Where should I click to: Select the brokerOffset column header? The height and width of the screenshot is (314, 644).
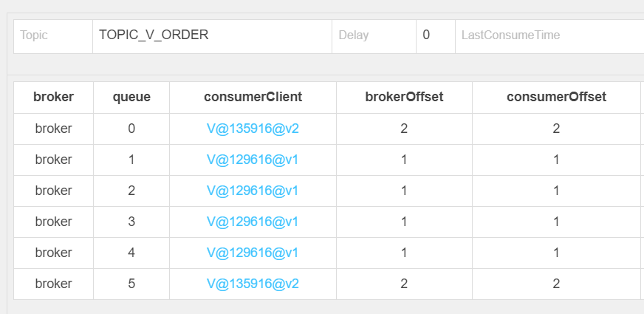pos(404,97)
